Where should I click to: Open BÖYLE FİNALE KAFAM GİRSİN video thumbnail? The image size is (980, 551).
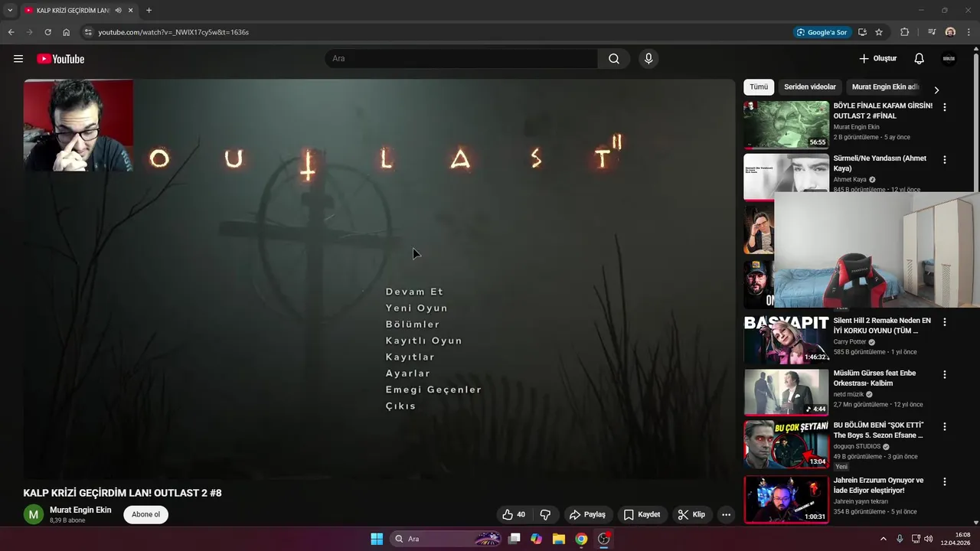(x=786, y=125)
